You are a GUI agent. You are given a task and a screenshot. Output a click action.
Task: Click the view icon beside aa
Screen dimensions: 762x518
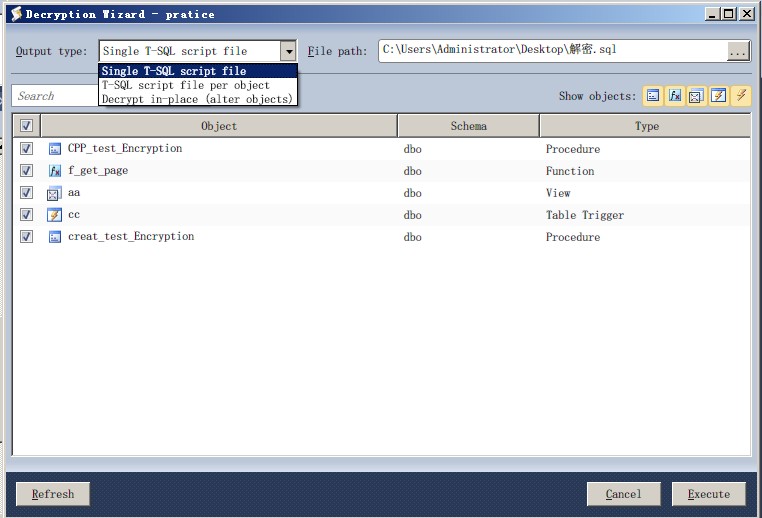coord(54,193)
